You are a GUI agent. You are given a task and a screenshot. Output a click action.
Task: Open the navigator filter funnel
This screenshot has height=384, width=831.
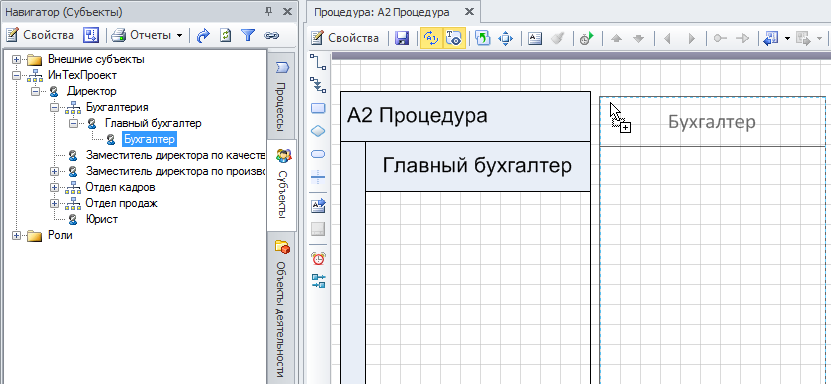pyautogui.click(x=248, y=35)
